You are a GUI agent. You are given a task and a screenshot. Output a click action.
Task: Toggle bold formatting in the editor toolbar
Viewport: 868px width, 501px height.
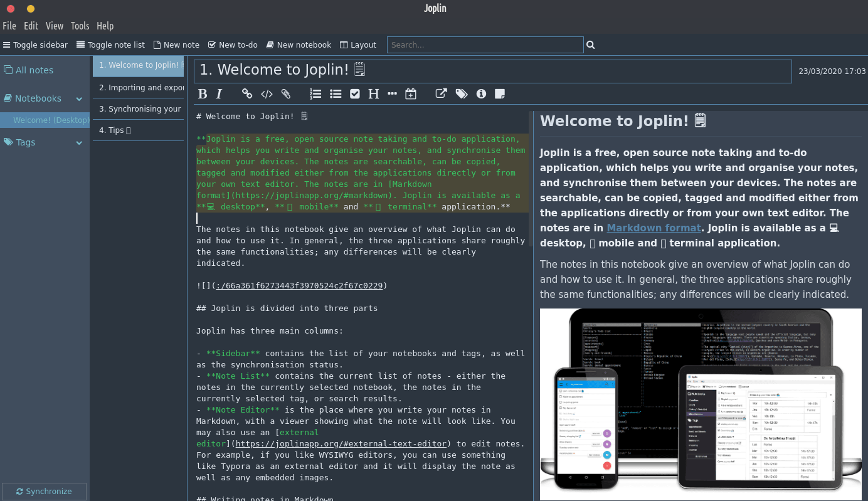click(203, 94)
